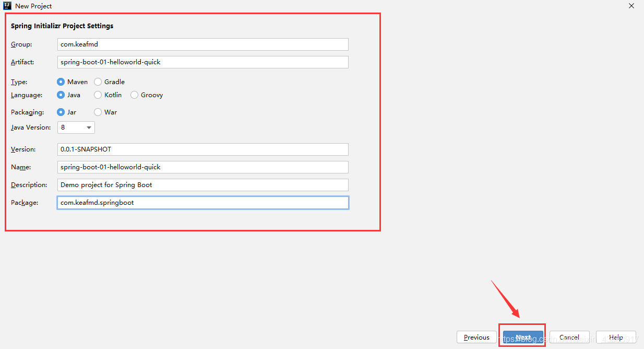
Task: Click the Version input field
Action: [x=203, y=149]
